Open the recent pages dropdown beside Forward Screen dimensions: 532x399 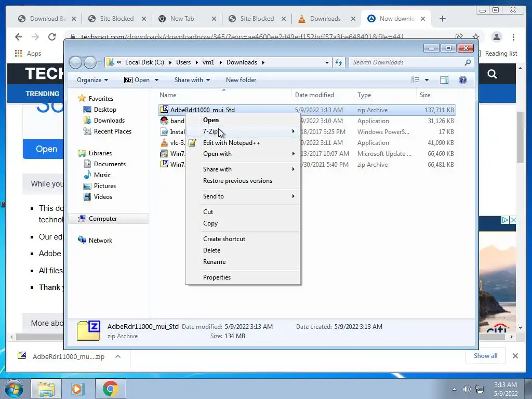click(x=100, y=63)
